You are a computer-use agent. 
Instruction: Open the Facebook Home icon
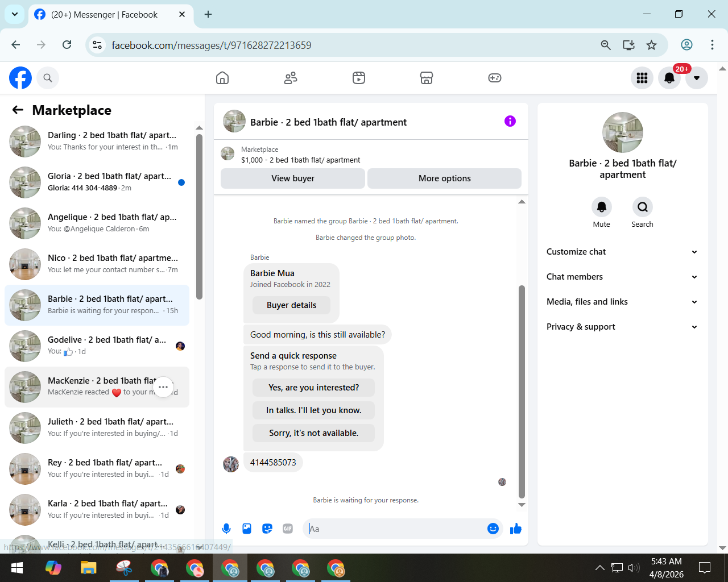222,78
